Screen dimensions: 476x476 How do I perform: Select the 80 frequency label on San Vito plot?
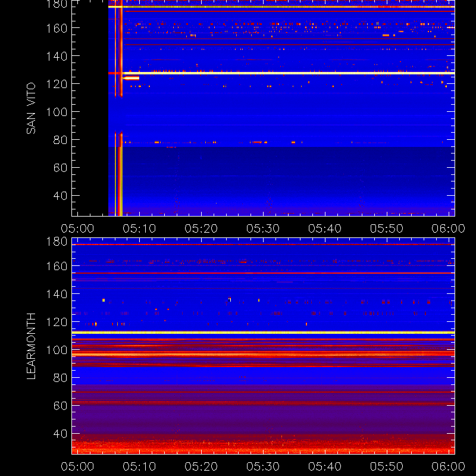(60, 140)
